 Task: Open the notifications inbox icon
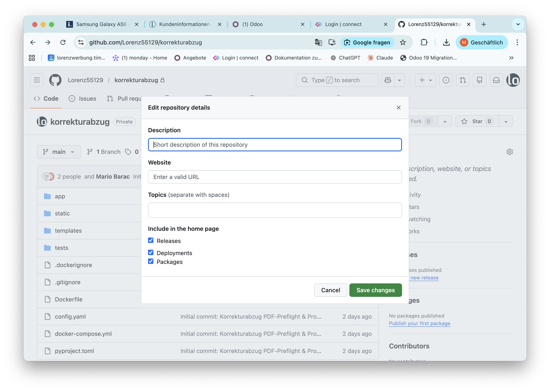point(496,80)
